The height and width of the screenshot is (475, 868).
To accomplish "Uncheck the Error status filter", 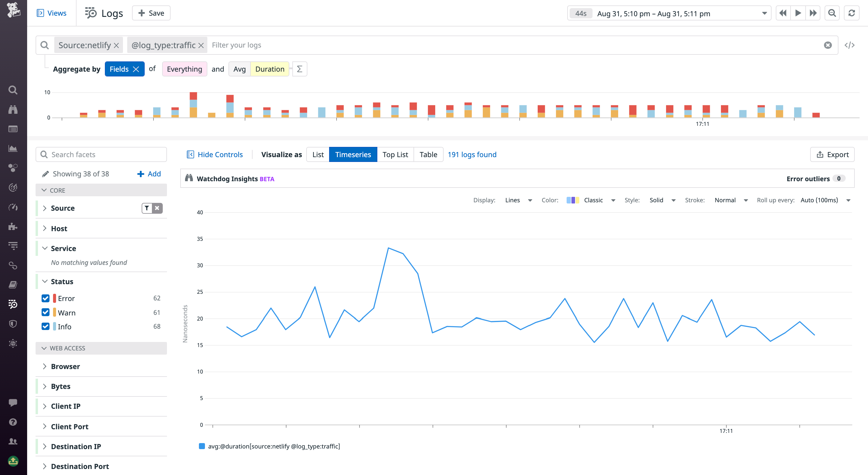I will [46, 298].
